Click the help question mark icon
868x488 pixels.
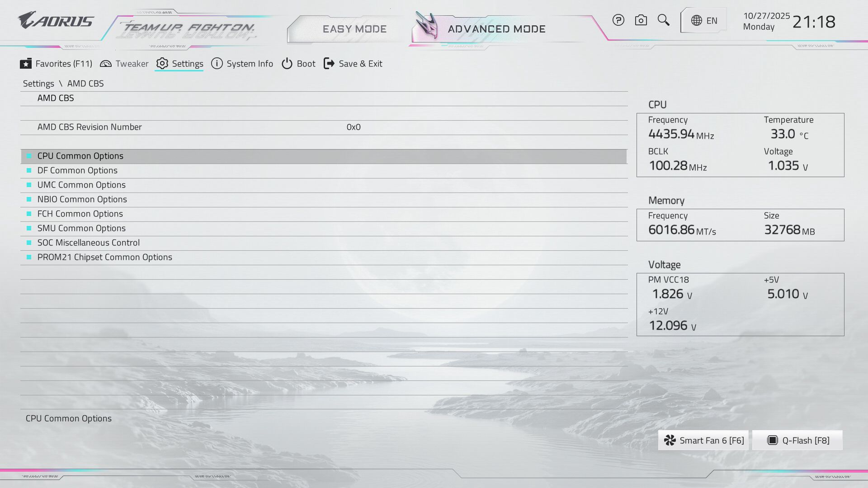pos(618,20)
